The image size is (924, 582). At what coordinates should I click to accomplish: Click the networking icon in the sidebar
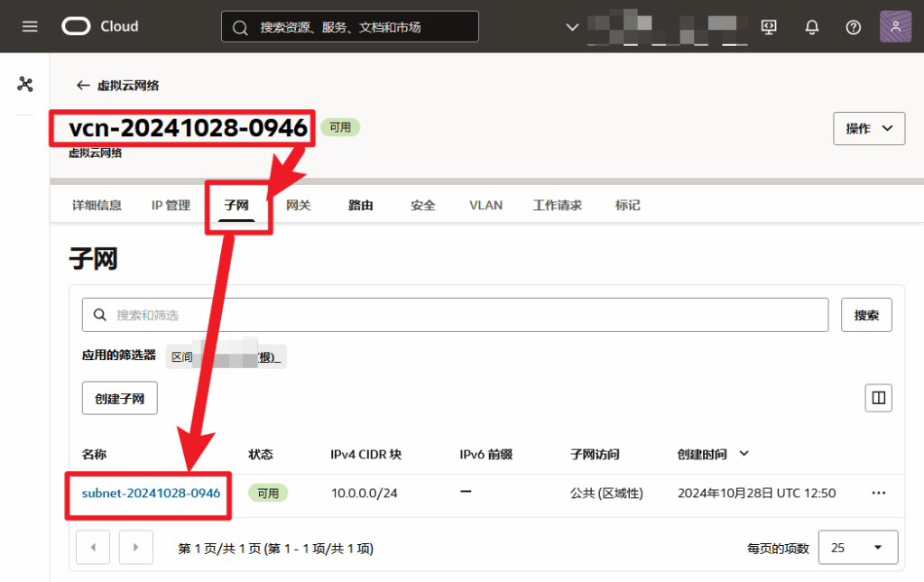pyautogui.click(x=24, y=84)
